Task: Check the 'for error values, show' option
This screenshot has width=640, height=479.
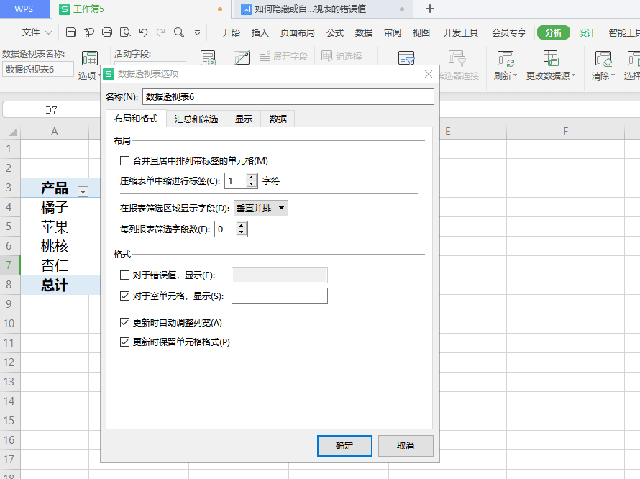Action: [125, 275]
